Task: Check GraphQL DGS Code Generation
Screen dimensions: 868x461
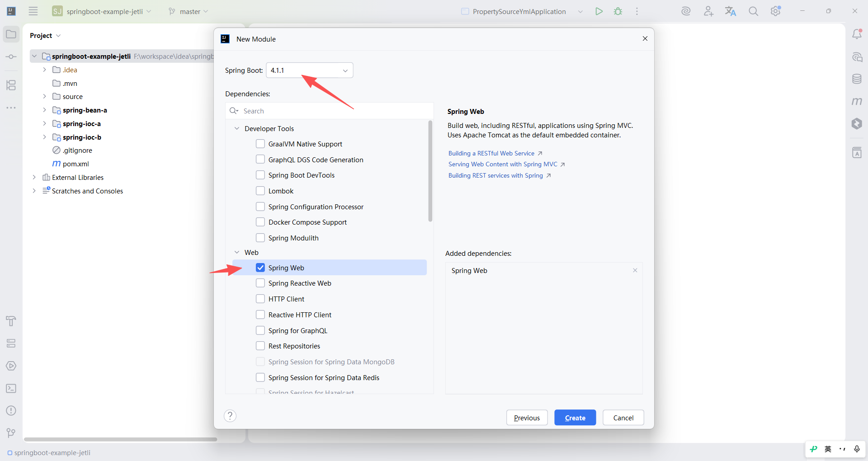Action: click(260, 160)
